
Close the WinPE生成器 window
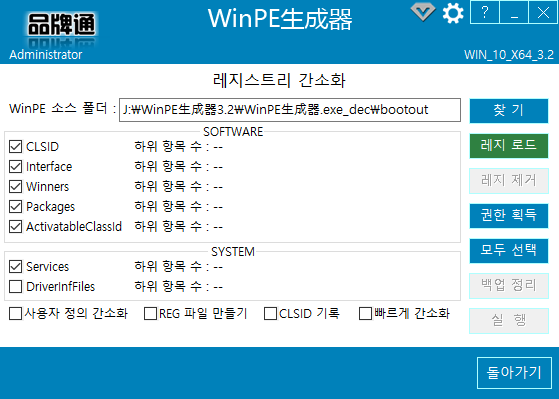pyautogui.click(x=543, y=12)
